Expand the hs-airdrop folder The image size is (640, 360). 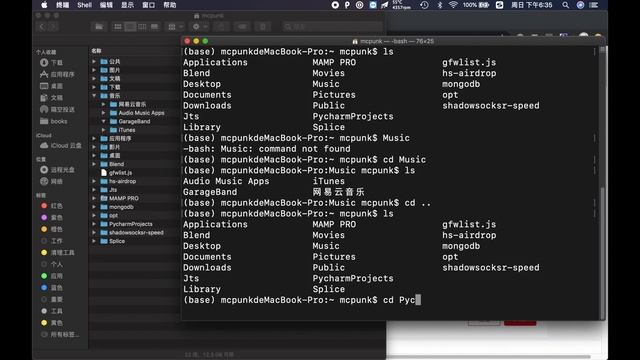94,181
